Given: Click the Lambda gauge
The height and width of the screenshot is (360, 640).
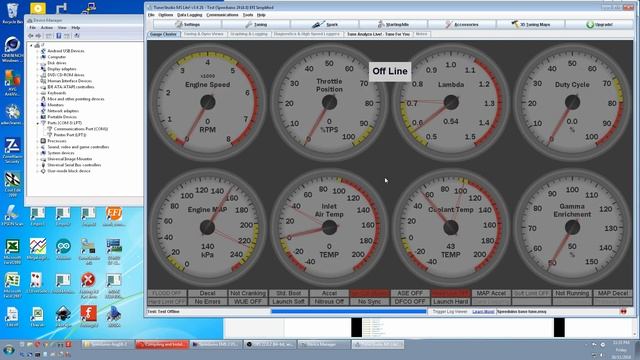Looking at the screenshot, I should click(x=451, y=102).
